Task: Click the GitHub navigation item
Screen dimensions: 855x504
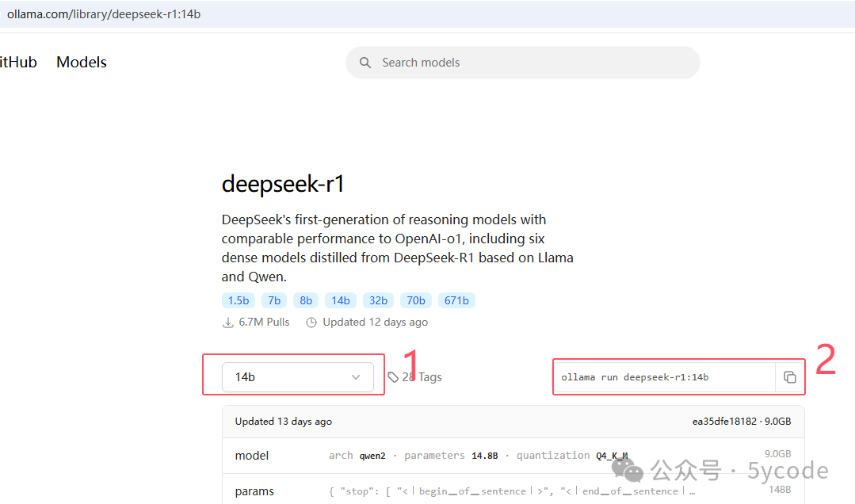Action: (x=17, y=62)
